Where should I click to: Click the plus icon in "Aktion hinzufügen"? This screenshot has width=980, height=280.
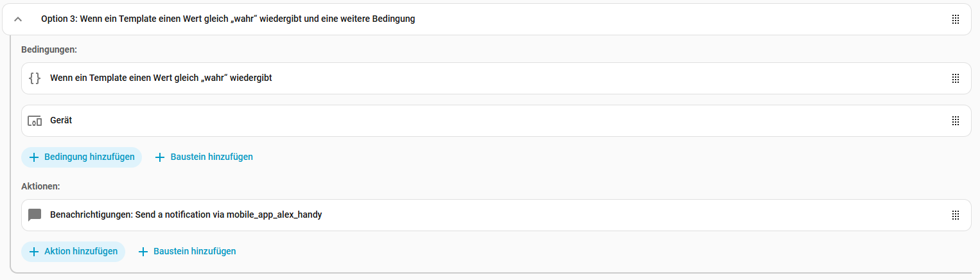34,252
